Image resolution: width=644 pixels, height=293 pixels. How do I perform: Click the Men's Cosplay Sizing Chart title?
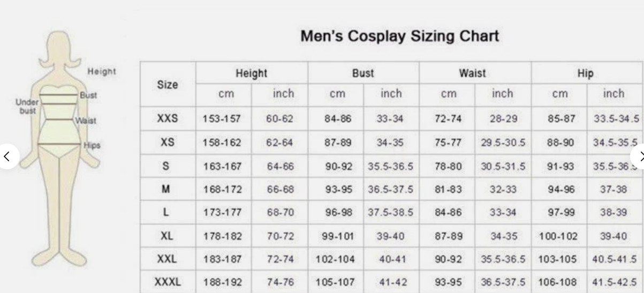click(x=399, y=36)
